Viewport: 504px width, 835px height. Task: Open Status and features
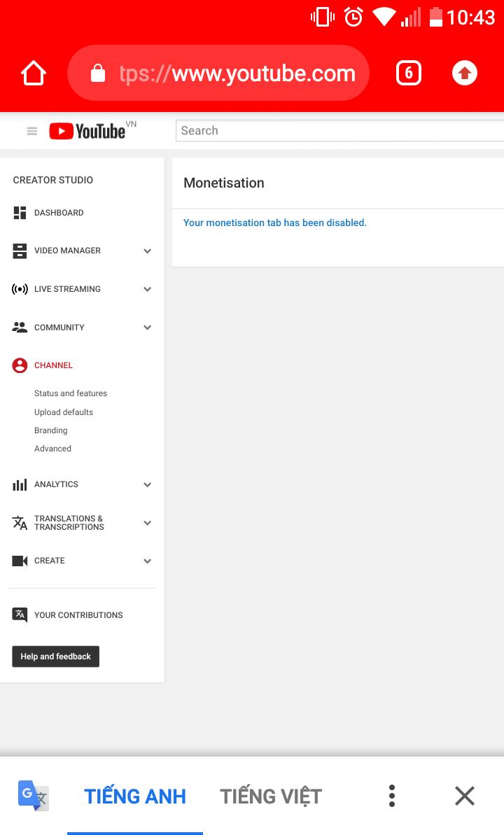tap(71, 393)
